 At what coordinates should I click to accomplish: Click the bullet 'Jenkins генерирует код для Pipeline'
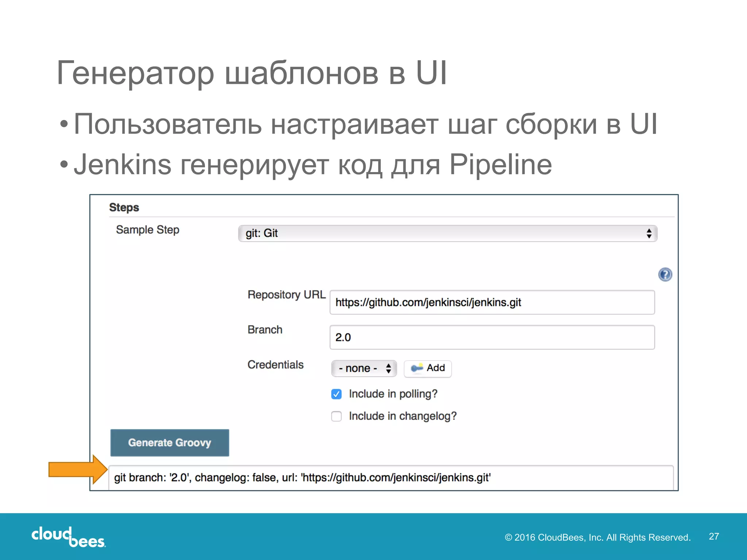pyautogui.click(x=313, y=165)
